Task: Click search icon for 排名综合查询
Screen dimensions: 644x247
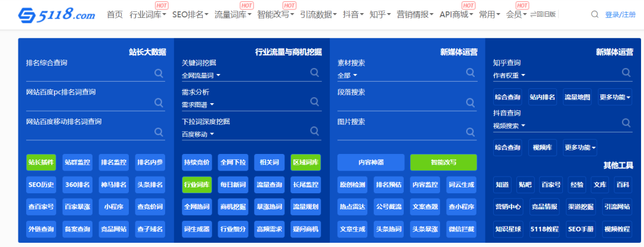Action: tap(159, 73)
